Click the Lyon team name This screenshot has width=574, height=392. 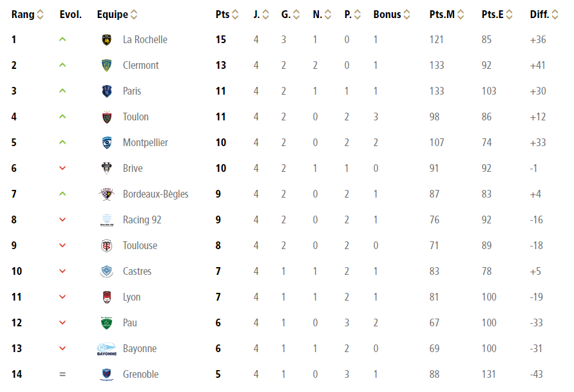coord(131,297)
